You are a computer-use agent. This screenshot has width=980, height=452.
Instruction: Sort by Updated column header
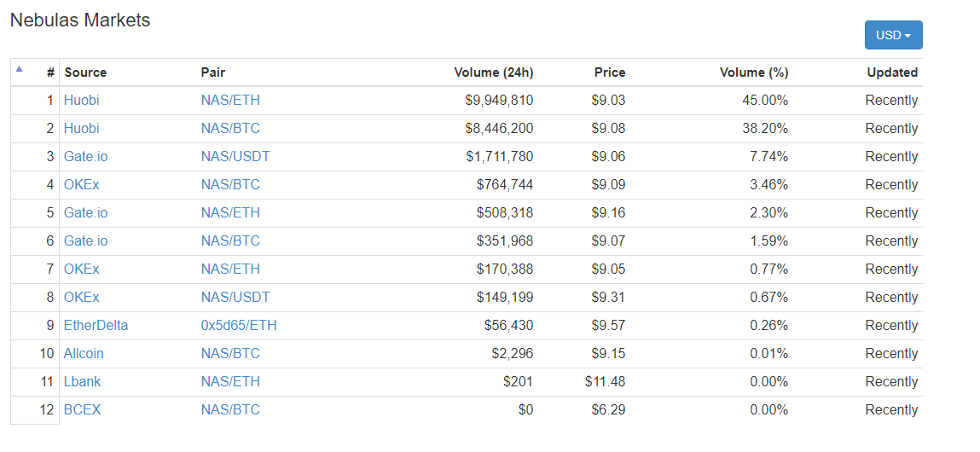coord(892,72)
